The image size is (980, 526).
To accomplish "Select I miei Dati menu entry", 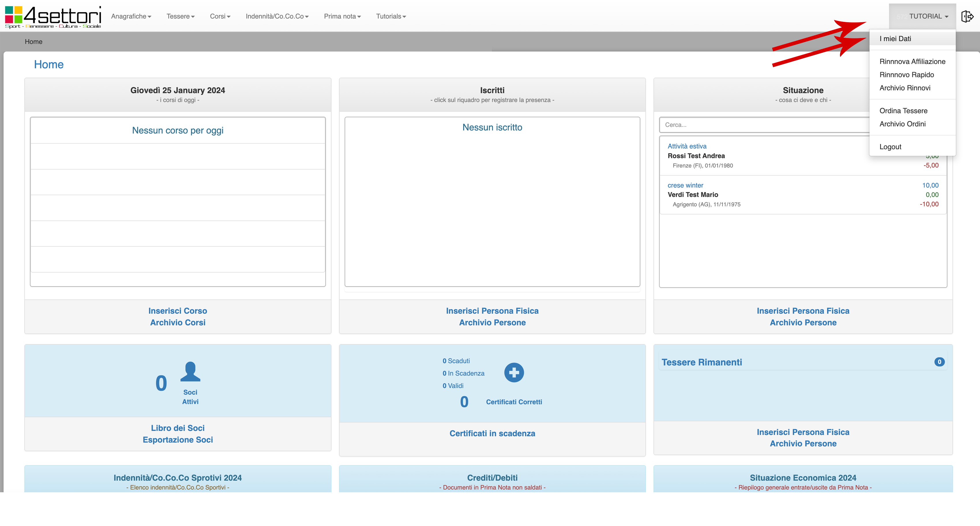I will (x=895, y=39).
